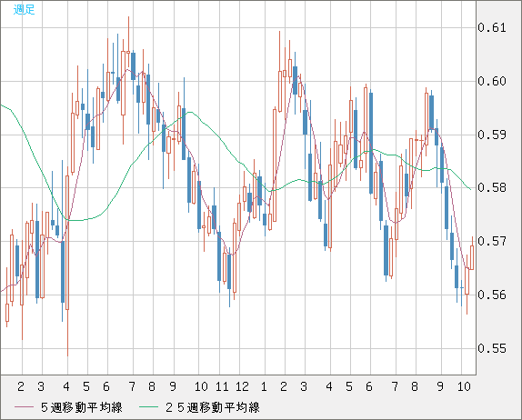This screenshot has height=420, width=522.
Task: Click the 25週移動平均線 legend label
Action: [x=213, y=407]
